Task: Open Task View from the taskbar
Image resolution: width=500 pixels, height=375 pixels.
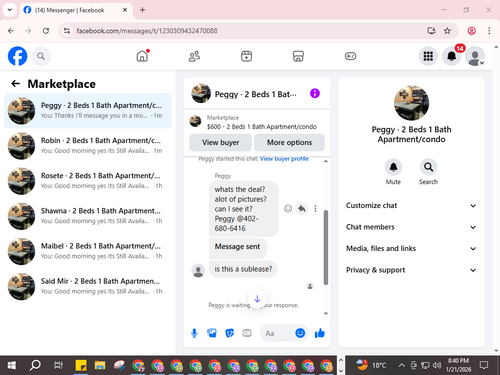Action: (59, 365)
